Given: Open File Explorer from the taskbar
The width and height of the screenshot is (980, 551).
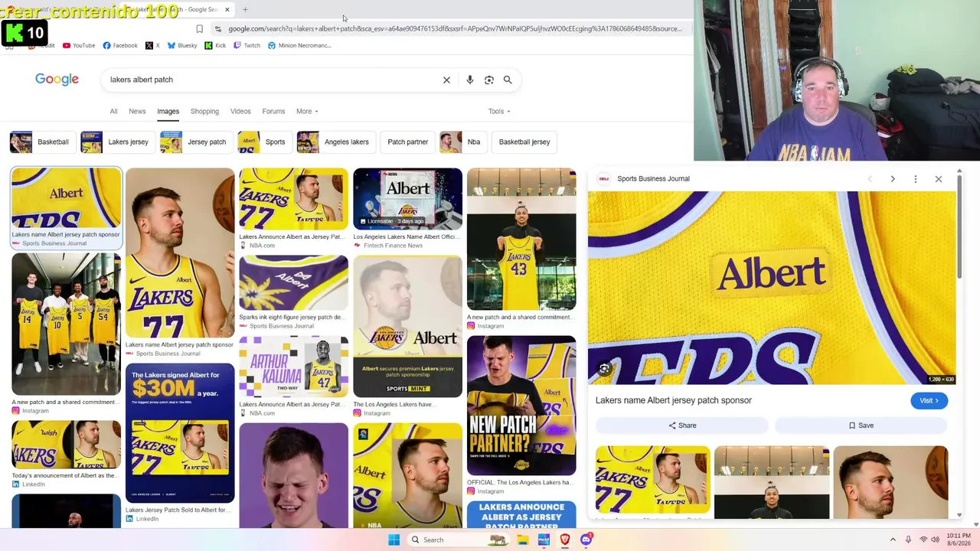Looking at the screenshot, I should (x=522, y=540).
